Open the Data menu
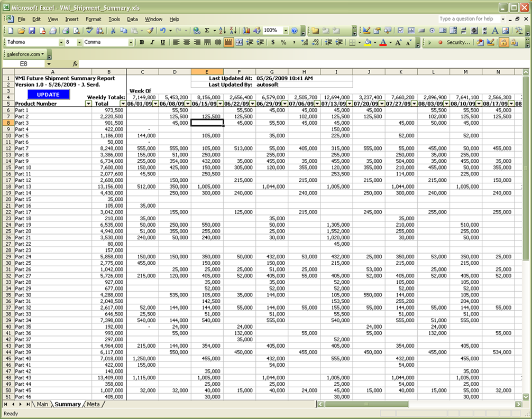Image resolution: width=532 pixels, height=419 pixels. pyautogui.click(x=132, y=20)
